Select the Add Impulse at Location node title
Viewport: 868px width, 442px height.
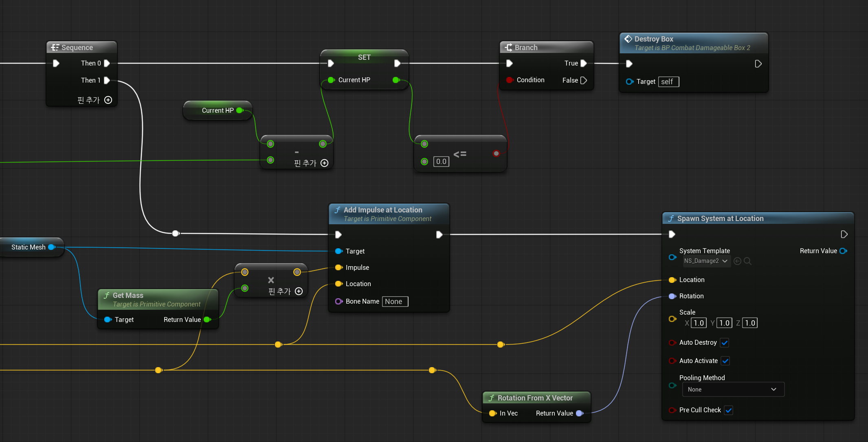coord(382,210)
